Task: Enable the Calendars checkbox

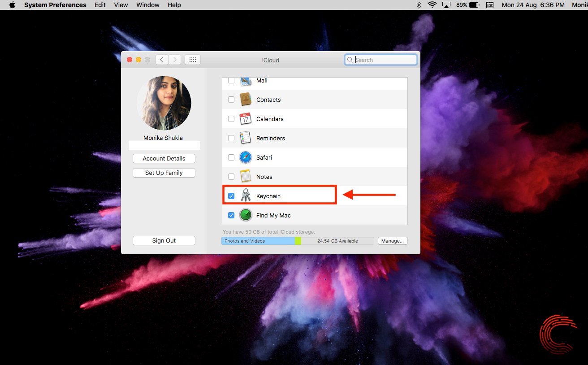Action: click(231, 119)
